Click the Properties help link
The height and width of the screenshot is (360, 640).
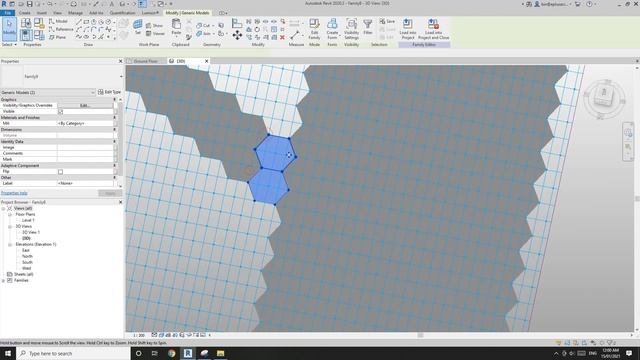pos(14,193)
